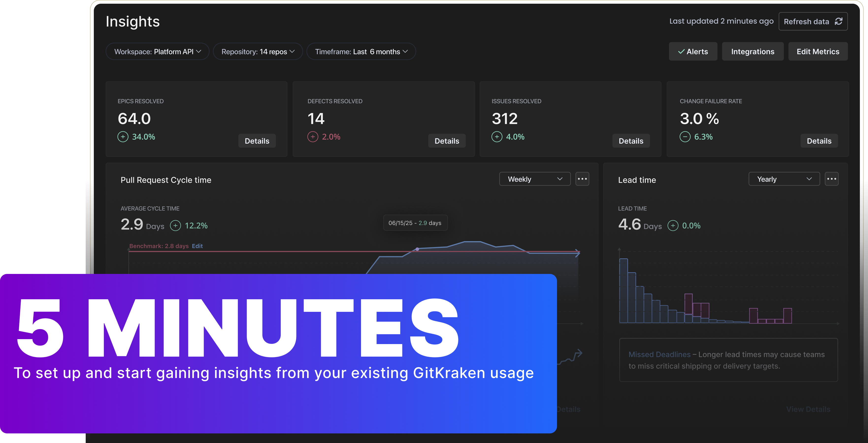Click the Edit benchmark link
Screen dimensions: 868x443
click(x=197, y=246)
